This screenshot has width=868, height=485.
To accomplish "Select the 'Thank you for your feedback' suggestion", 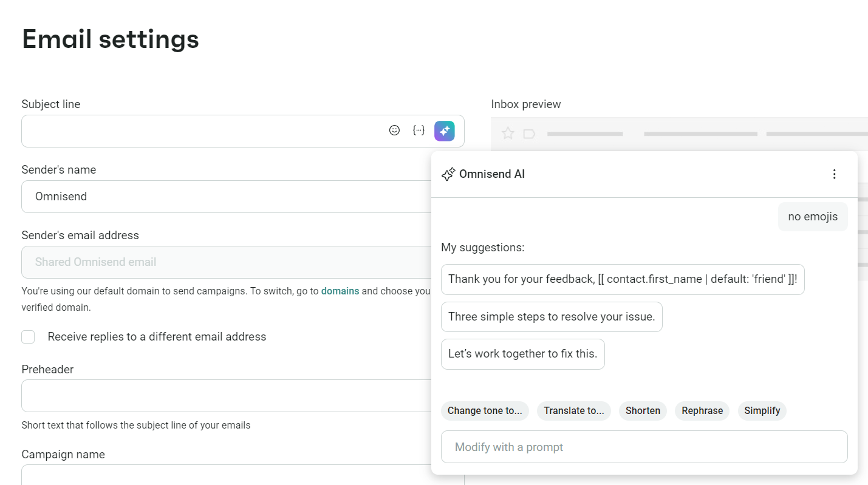I will (623, 279).
